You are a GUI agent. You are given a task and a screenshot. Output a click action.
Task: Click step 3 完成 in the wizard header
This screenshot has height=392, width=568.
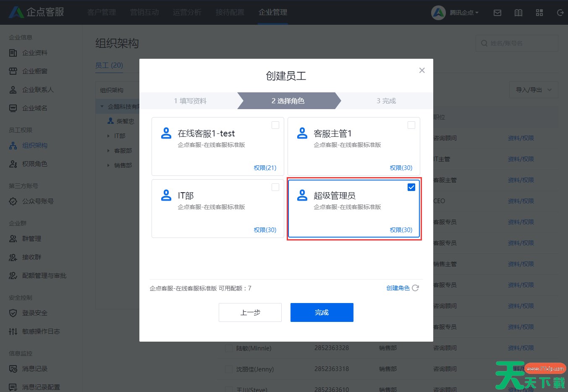(x=386, y=101)
